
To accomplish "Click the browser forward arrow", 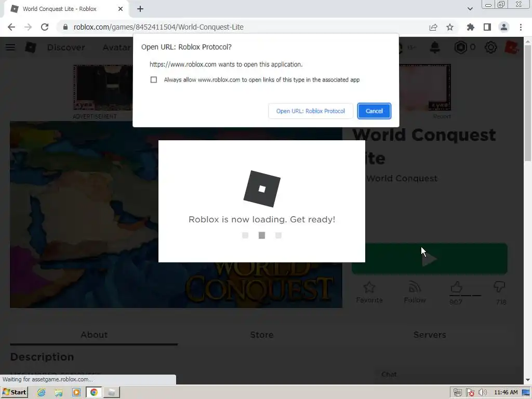I will [28, 27].
